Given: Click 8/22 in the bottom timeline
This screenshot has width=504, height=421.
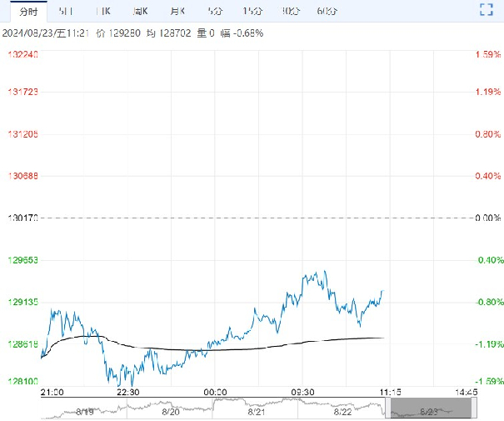Looking at the screenshot, I should (x=342, y=411).
